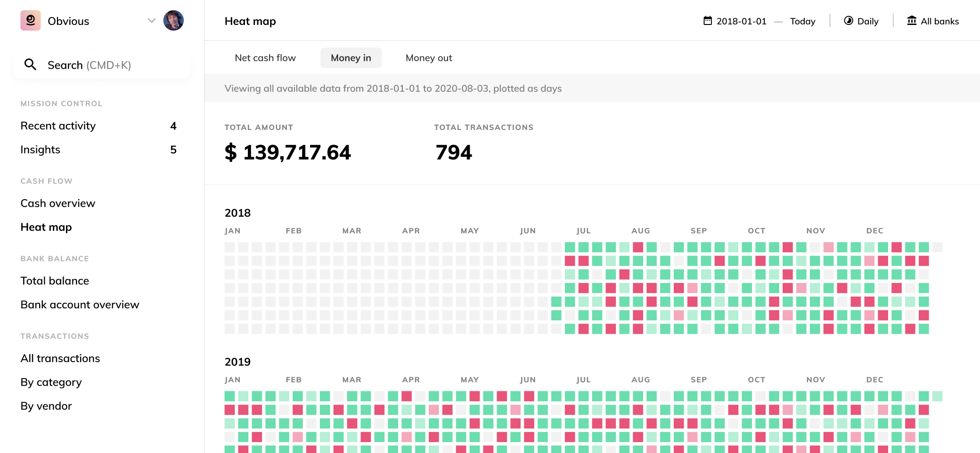Click the calendar icon beside 2018-01-01

pos(708,21)
